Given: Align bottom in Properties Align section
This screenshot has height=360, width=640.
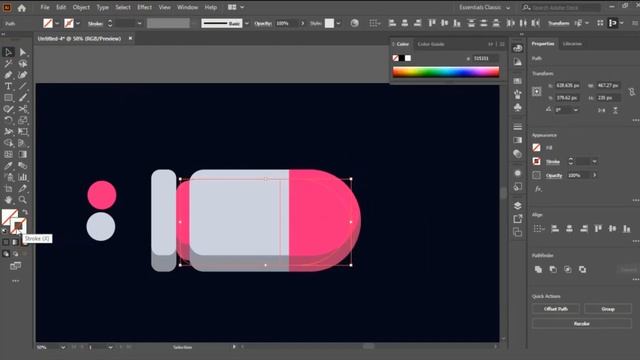Looking at the screenshot, I should [x=627, y=229].
